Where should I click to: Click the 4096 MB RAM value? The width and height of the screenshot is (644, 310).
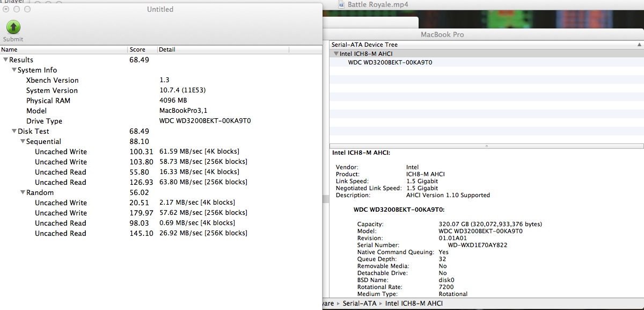[x=173, y=100]
